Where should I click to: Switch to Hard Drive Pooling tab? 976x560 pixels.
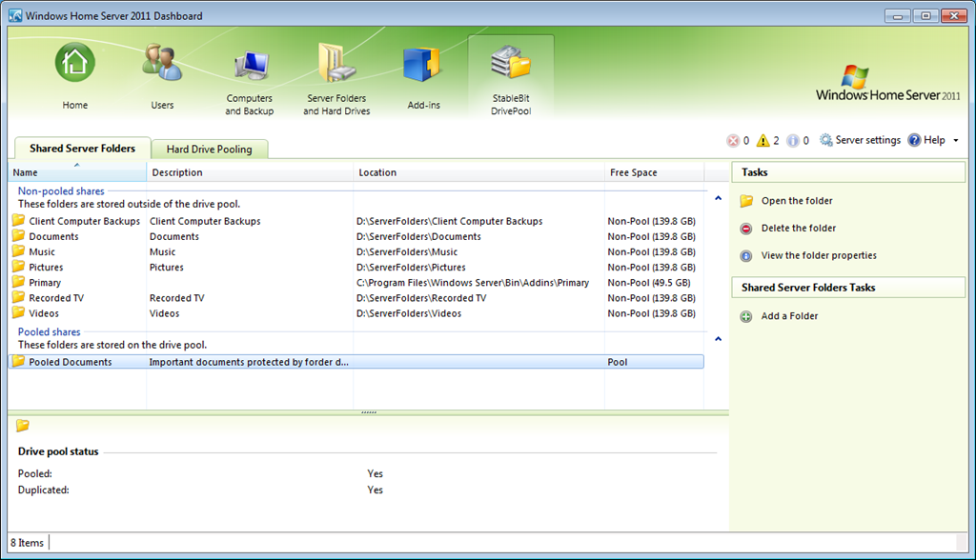[x=209, y=150]
